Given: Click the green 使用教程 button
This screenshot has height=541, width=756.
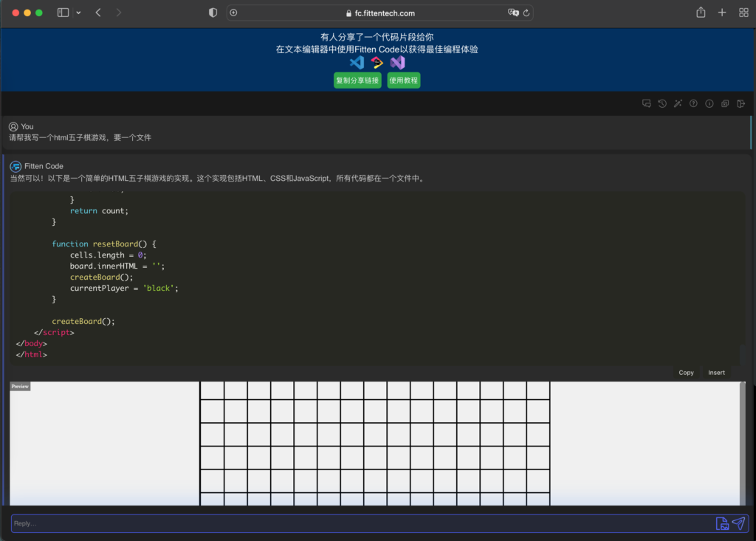Looking at the screenshot, I should pyautogui.click(x=404, y=80).
